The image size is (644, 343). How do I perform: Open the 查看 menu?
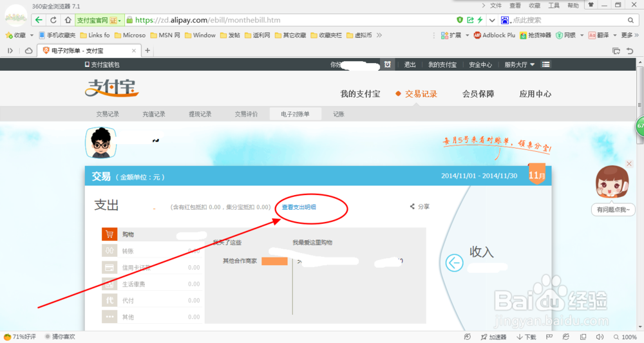[x=515, y=5]
